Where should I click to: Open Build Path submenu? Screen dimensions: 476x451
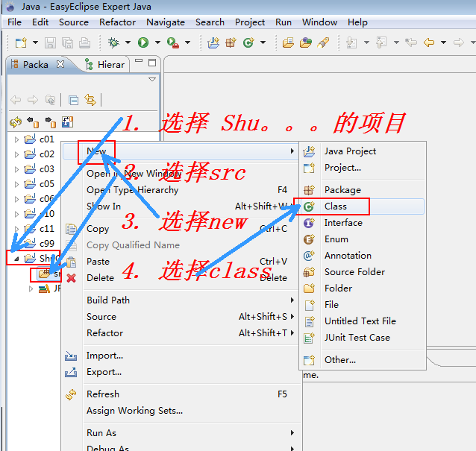click(181, 300)
